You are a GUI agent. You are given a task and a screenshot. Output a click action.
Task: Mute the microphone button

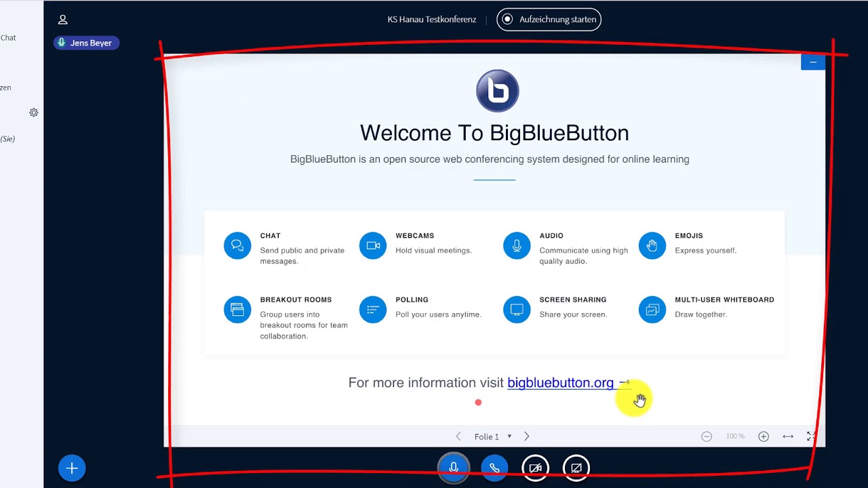tap(454, 468)
